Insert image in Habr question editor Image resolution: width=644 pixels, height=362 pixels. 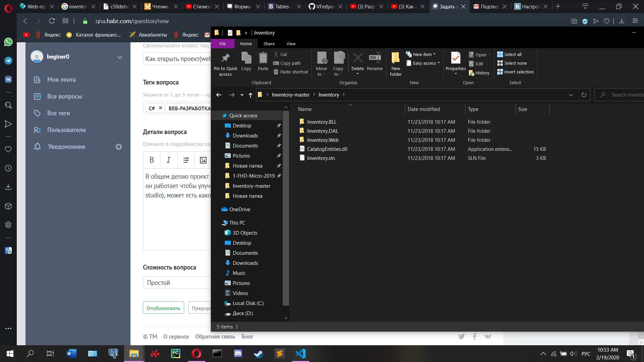click(x=203, y=160)
